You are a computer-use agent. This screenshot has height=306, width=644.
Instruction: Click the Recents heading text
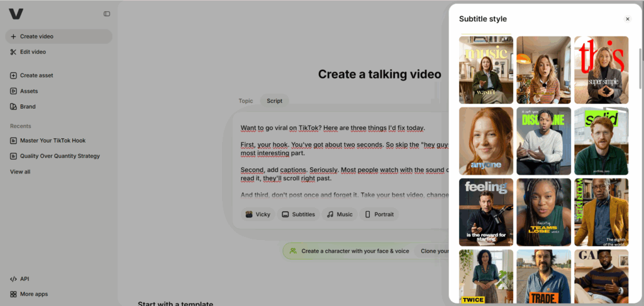pos(21,126)
